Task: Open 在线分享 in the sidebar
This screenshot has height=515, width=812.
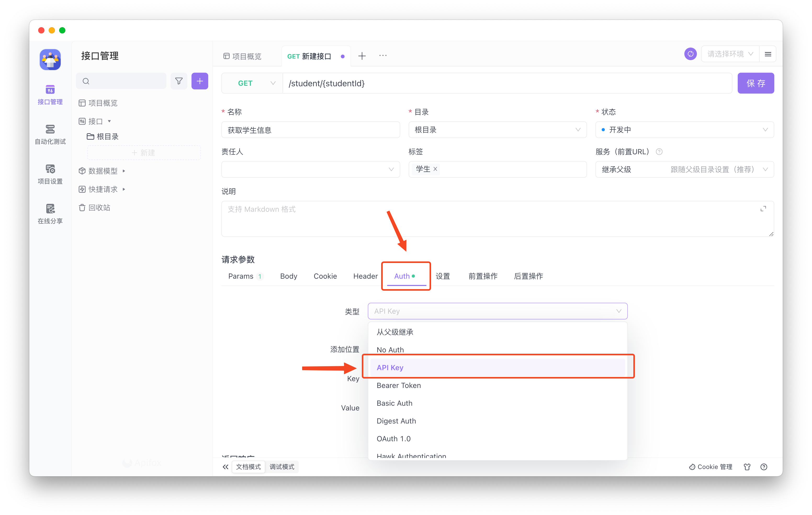Action: coord(50,214)
